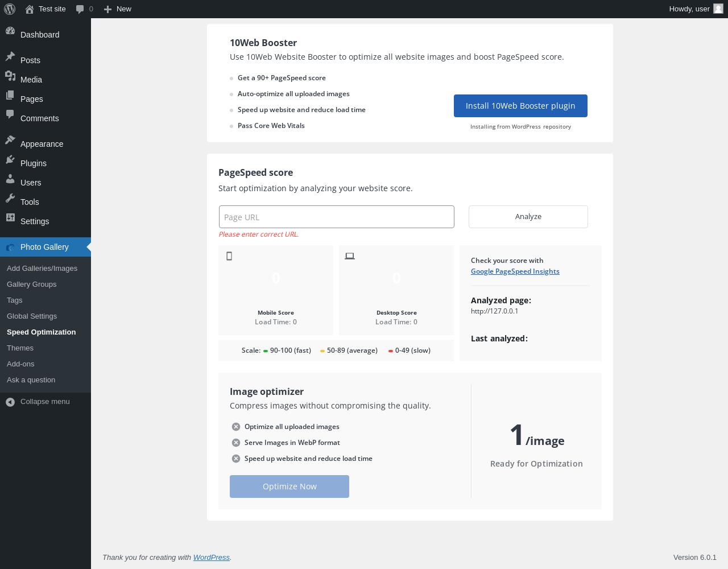The height and width of the screenshot is (569, 728).
Task: Click the WordPress logo icon
Action: (10, 9)
